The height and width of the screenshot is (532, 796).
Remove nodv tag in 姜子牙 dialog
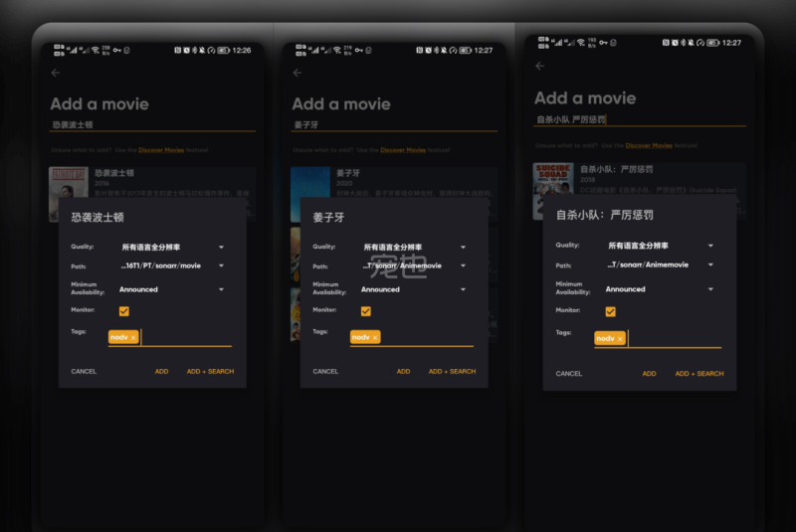click(375, 338)
